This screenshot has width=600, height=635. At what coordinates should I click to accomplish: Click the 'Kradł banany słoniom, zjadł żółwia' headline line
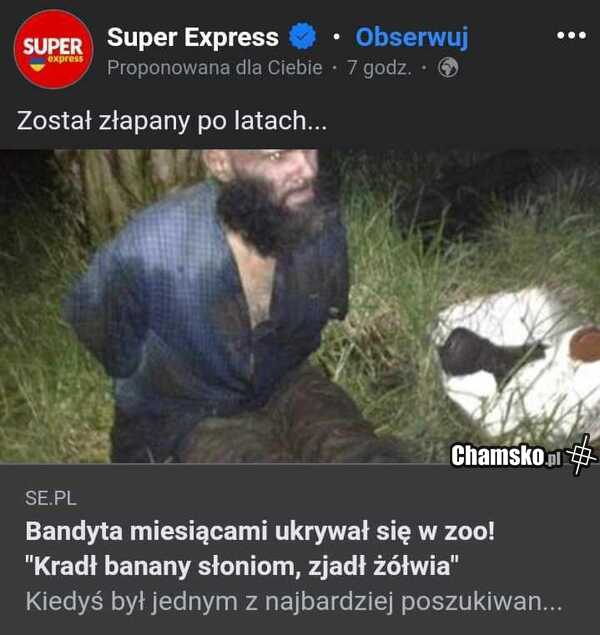(242, 566)
